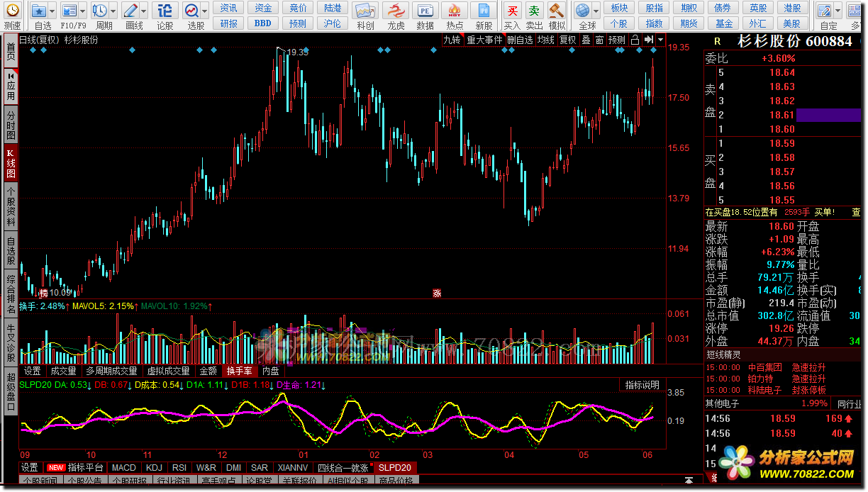The height and width of the screenshot is (492, 868).
Task: Click the 设置 button in volume panel
Action: (33, 371)
